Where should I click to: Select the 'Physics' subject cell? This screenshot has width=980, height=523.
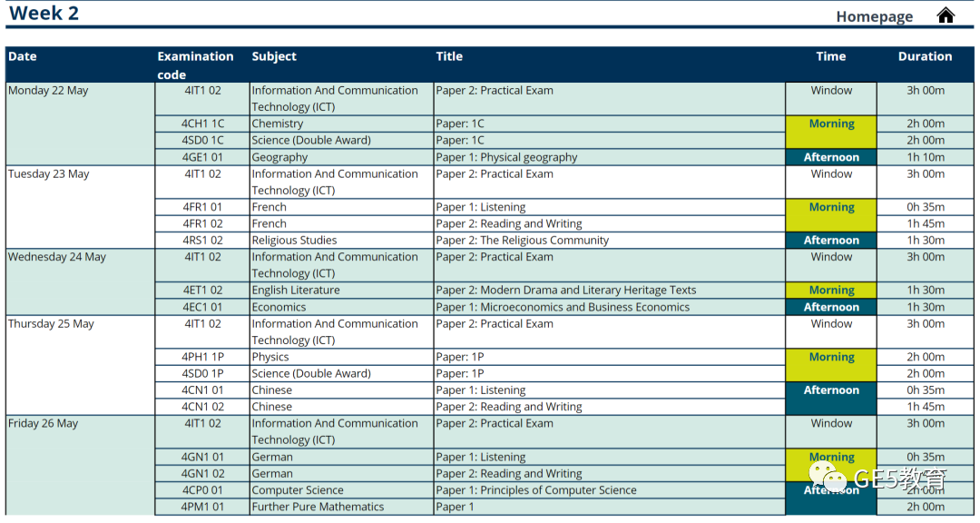click(342, 357)
